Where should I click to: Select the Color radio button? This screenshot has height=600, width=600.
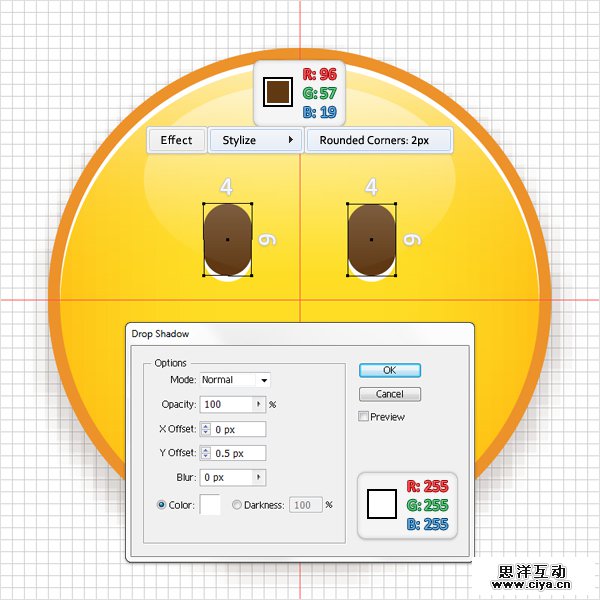click(162, 505)
